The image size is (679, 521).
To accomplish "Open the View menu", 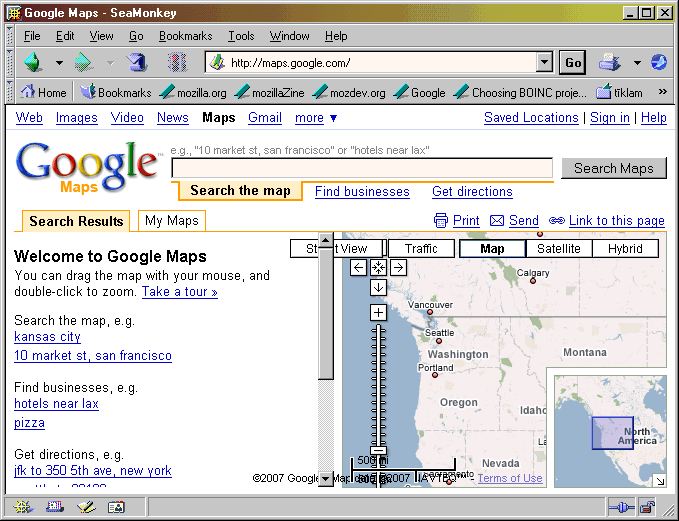I will tap(101, 36).
